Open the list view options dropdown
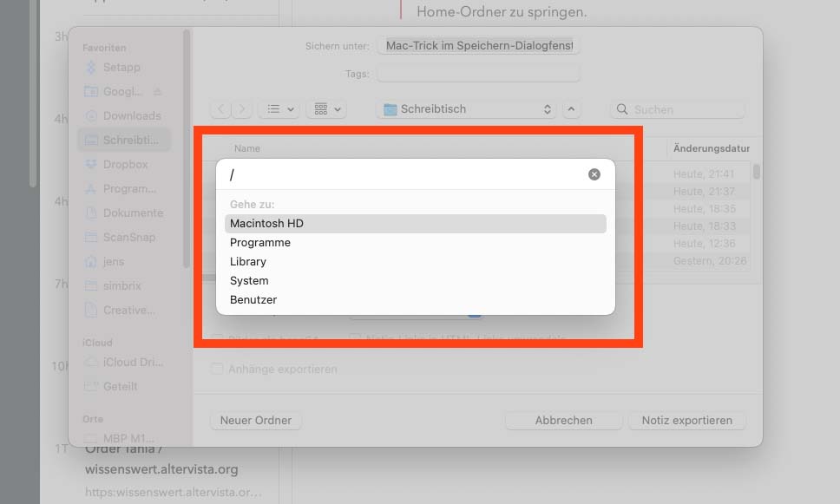This screenshot has height=504, width=840. (x=280, y=109)
